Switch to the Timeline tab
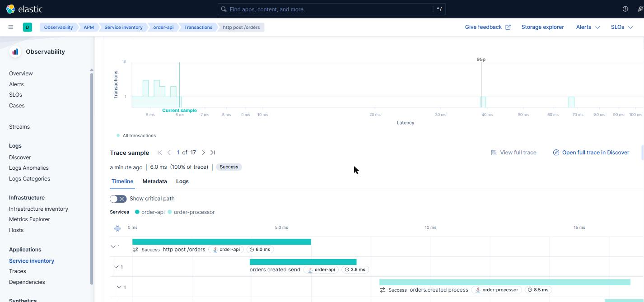Viewport: 644px width, 302px height. [x=122, y=181]
